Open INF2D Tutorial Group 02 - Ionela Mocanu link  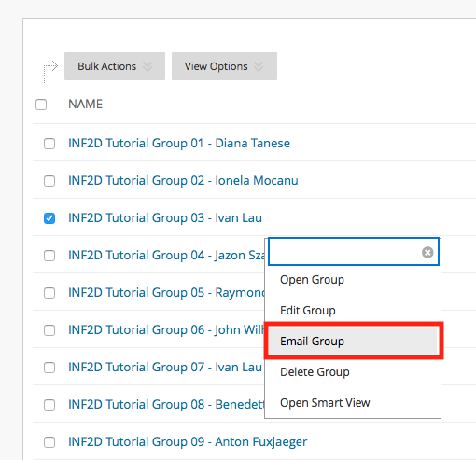(183, 181)
